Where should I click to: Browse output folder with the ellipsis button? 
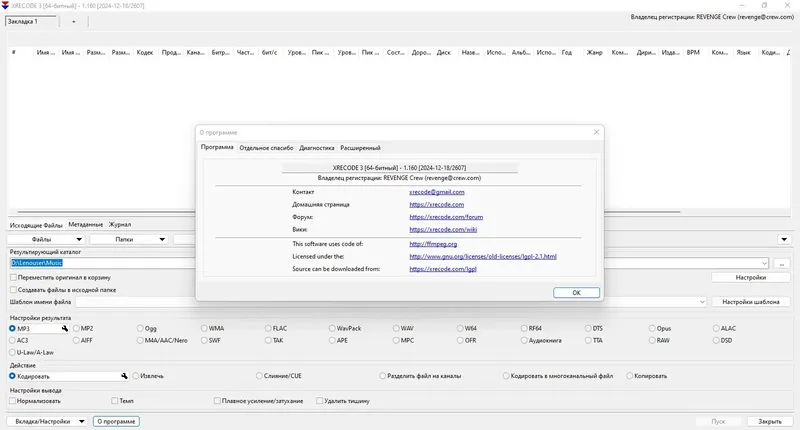point(782,263)
